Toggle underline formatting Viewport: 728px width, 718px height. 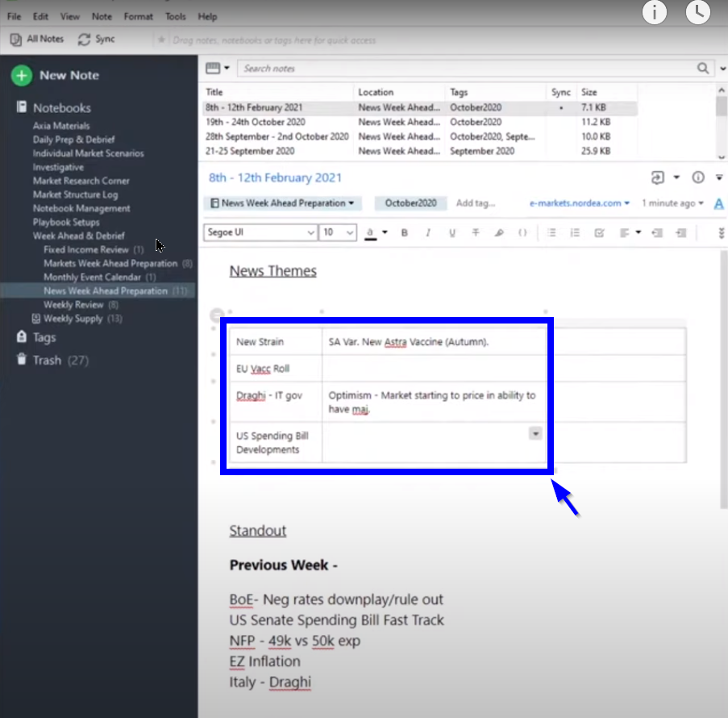point(451,233)
